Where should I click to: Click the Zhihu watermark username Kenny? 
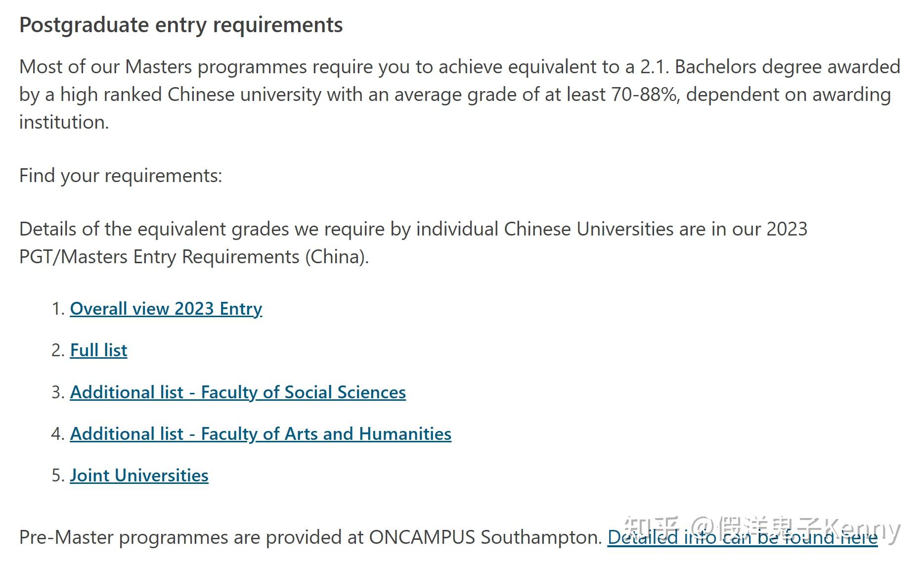[x=862, y=528]
